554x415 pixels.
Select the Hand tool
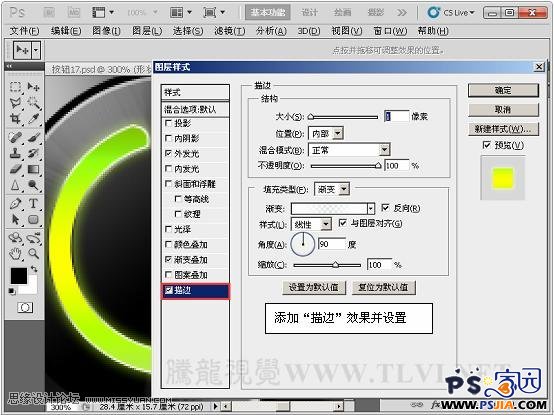(15, 253)
